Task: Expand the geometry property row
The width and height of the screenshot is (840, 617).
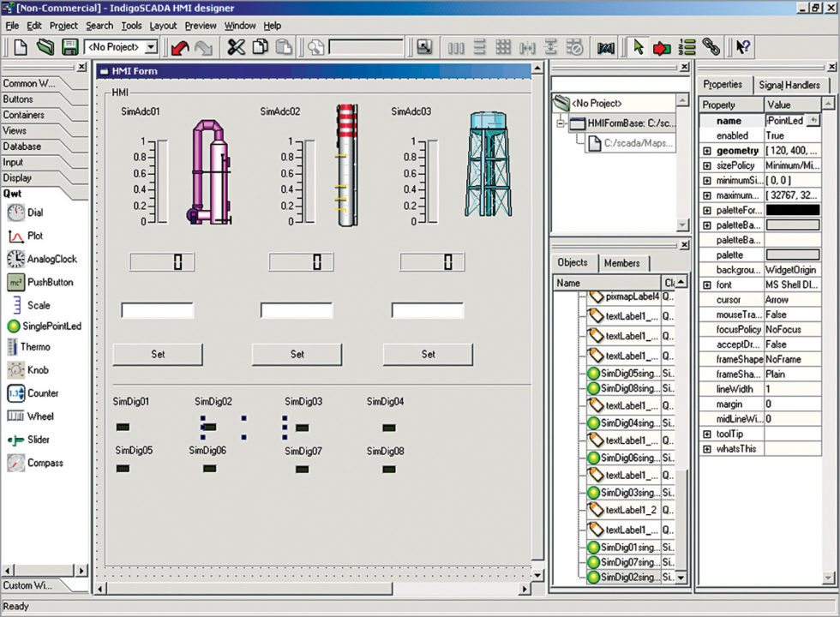Action: [707, 151]
